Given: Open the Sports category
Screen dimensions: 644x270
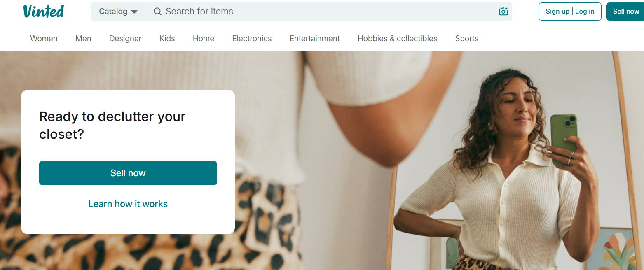Looking at the screenshot, I should tap(467, 39).
